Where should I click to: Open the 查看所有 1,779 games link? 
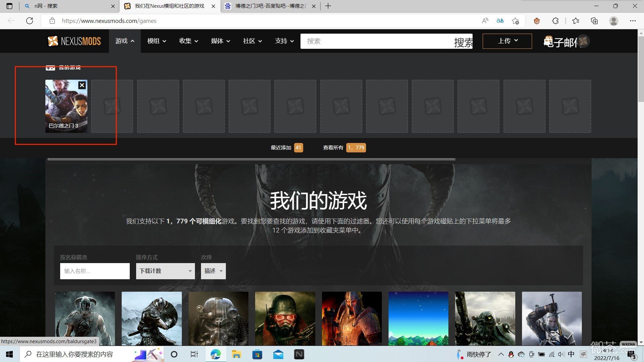(344, 148)
